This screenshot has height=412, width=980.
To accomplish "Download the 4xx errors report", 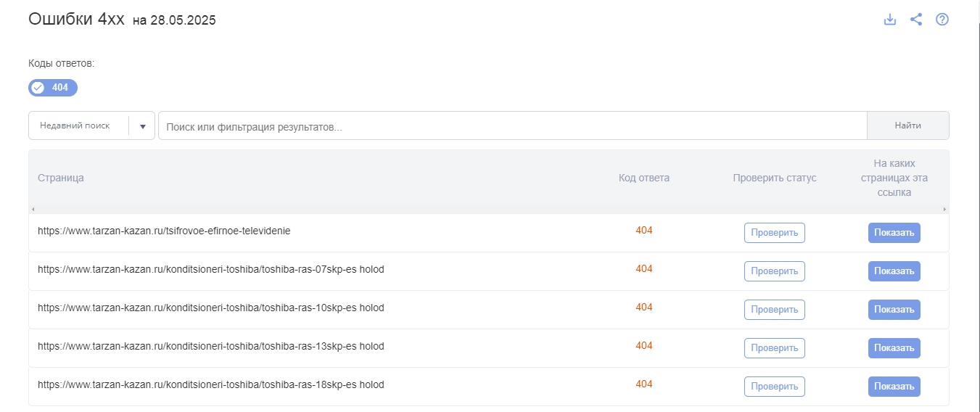I will point(890,20).
